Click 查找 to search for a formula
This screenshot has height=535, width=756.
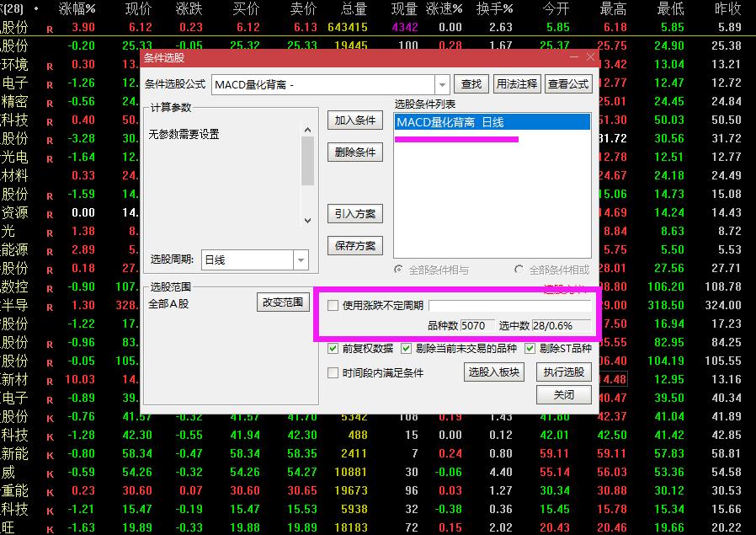pos(471,84)
